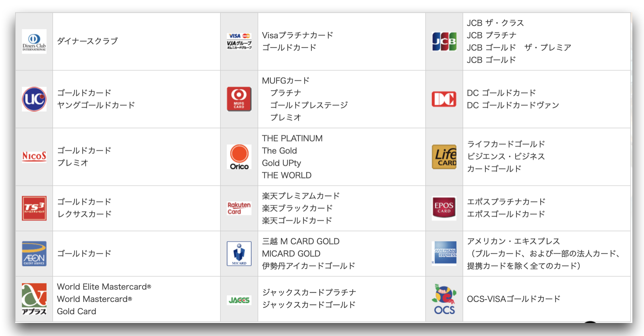Select World Mastercard text
This screenshot has height=336, width=644.
pos(94,299)
